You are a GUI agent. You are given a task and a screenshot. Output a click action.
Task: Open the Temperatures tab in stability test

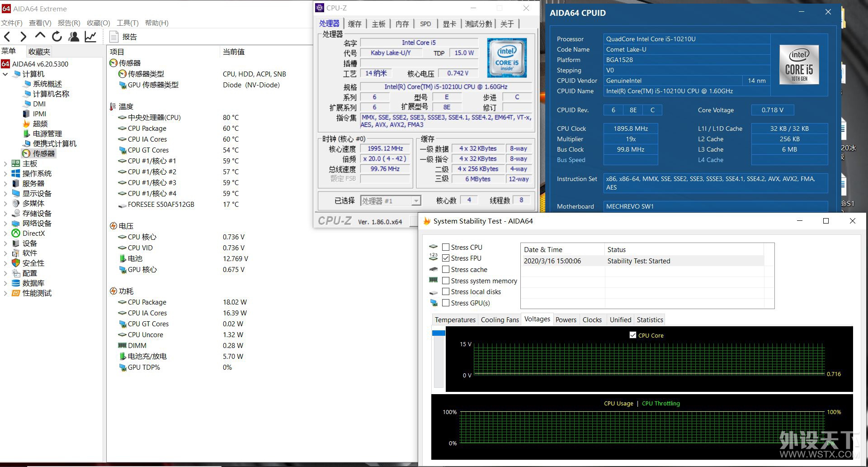[x=455, y=319]
